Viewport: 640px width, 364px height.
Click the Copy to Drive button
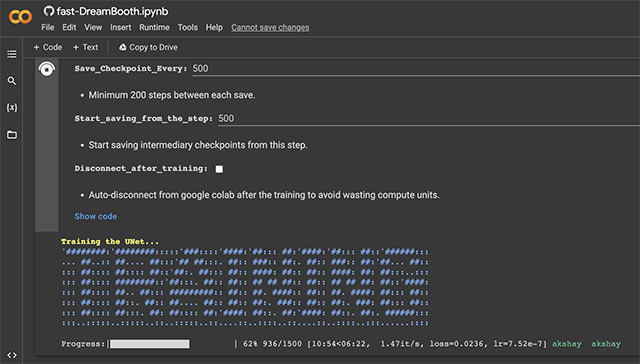click(x=148, y=47)
